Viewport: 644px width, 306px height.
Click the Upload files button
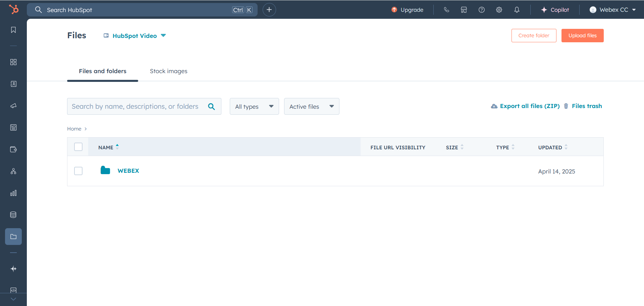[x=582, y=36]
